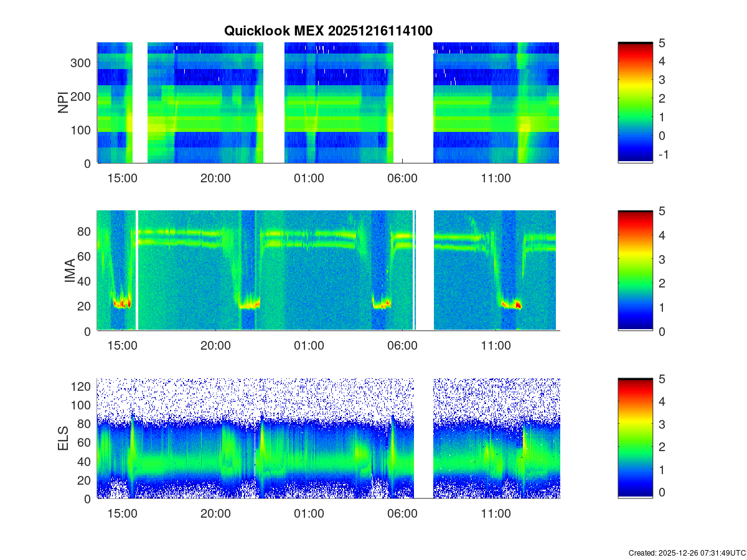Click the -1 label on NPI colorbar
The image size is (747, 560).
665,154
